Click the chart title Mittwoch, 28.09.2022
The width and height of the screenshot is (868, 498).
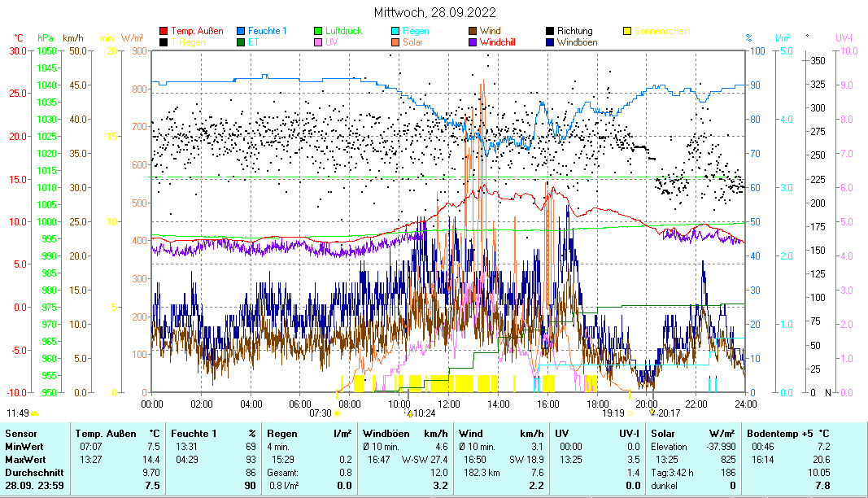(x=434, y=13)
